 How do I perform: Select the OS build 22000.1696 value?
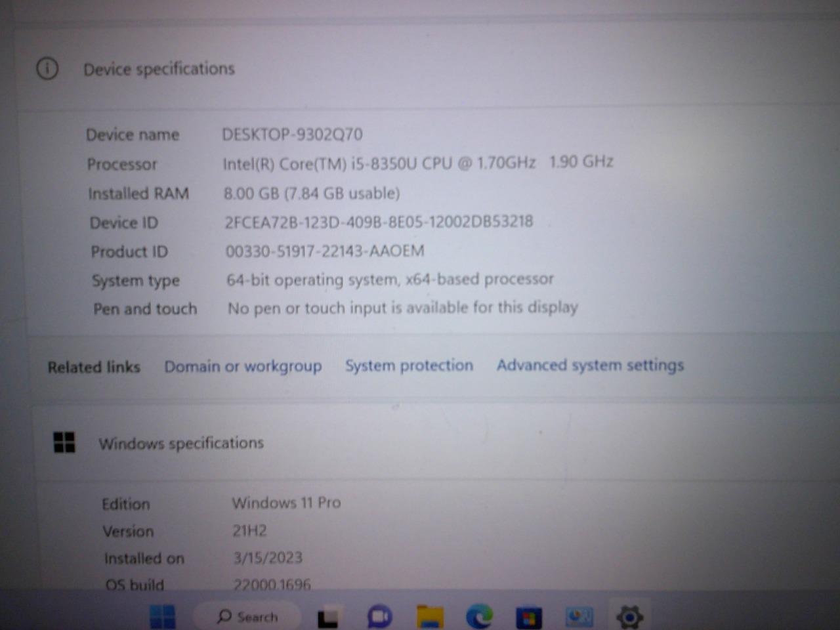coord(272,584)
